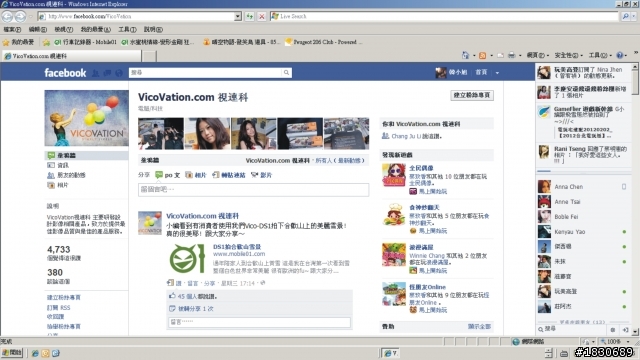The height and width of the screenshot is (360, 640).
Task: Click the VicoVation balloon profile picture
Action: tap(86, 118)
